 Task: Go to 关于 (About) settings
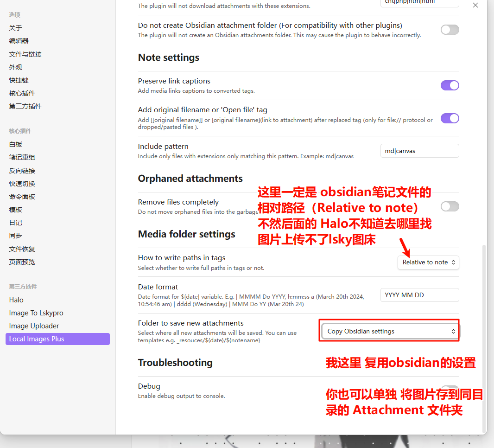tap(16, 28)
